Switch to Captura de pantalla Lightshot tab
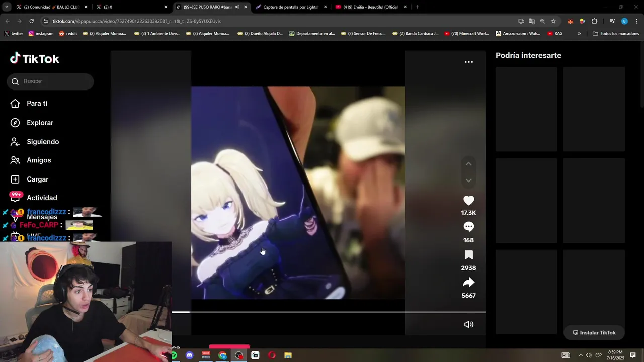The image size is (644, 362). (291, 7)
